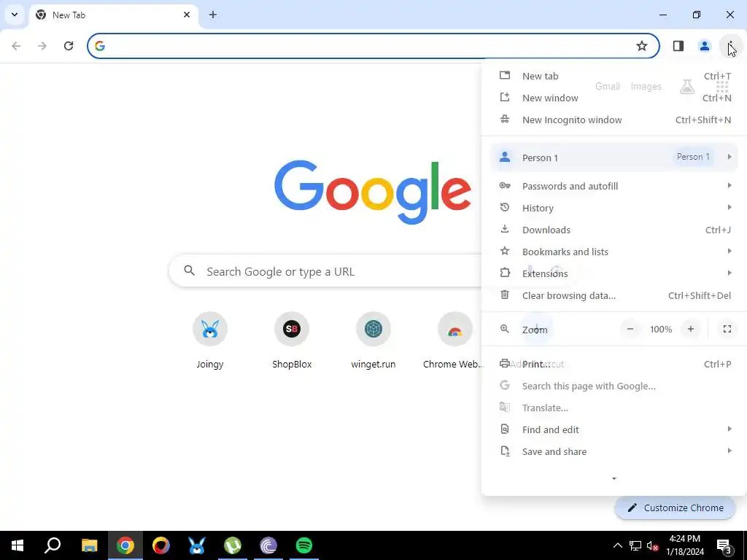Open the winget.run shortcut

(373, 341)
